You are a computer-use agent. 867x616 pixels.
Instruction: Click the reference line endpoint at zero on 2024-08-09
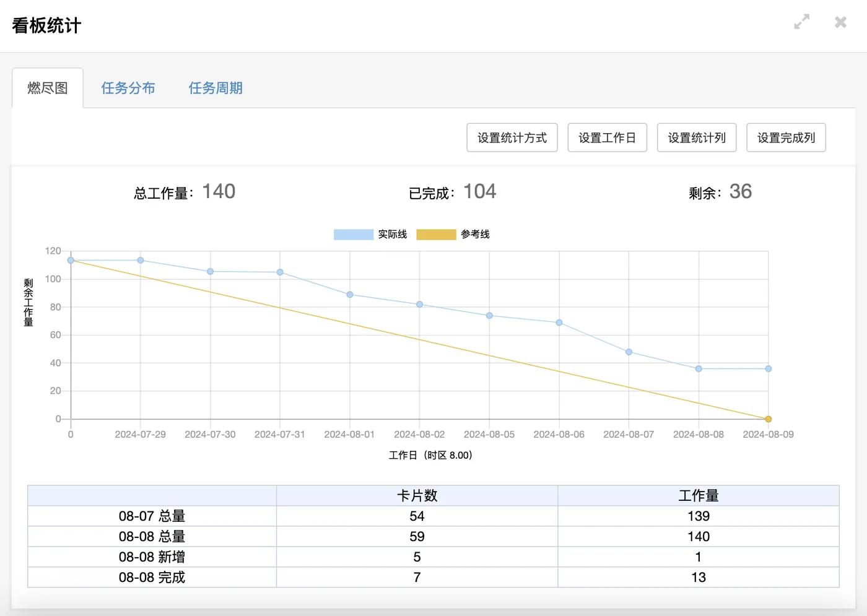coord(768,419)
